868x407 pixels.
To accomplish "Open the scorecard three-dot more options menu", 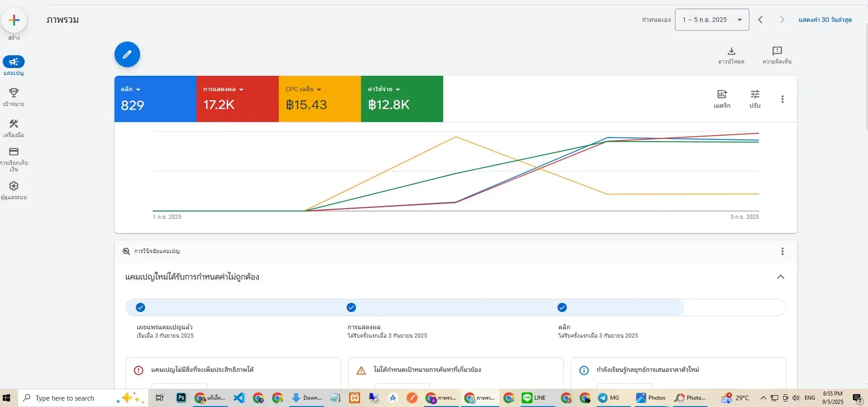I will pos(782,99).
